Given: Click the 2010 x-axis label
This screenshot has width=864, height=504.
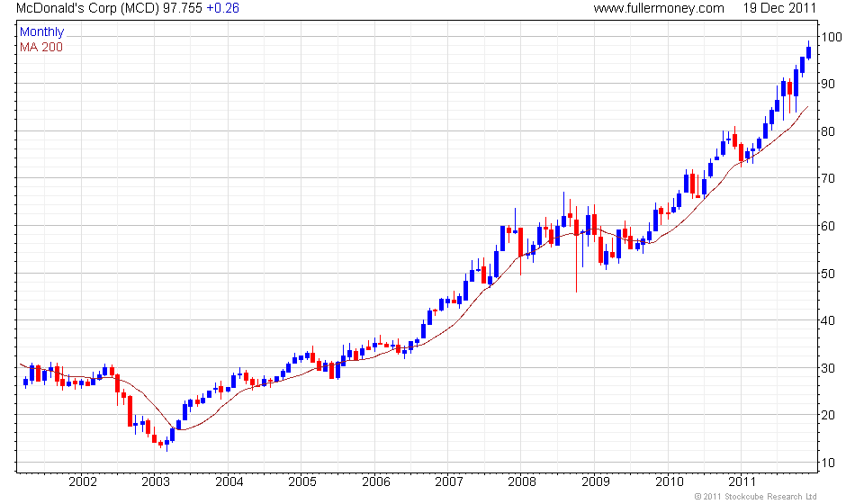Looking at the screenshot, I should tap(670, 482).
